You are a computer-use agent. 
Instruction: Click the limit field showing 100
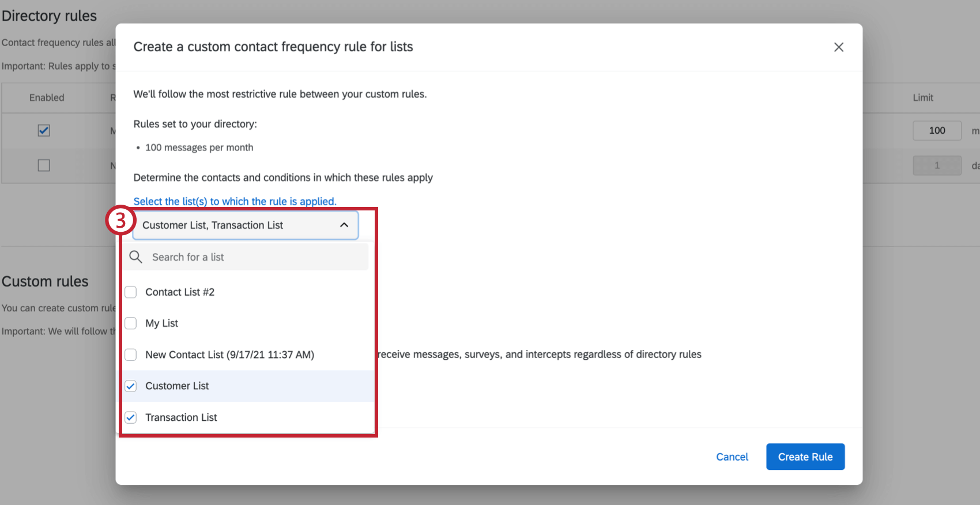pyautogui.click(x=936, y=130)
